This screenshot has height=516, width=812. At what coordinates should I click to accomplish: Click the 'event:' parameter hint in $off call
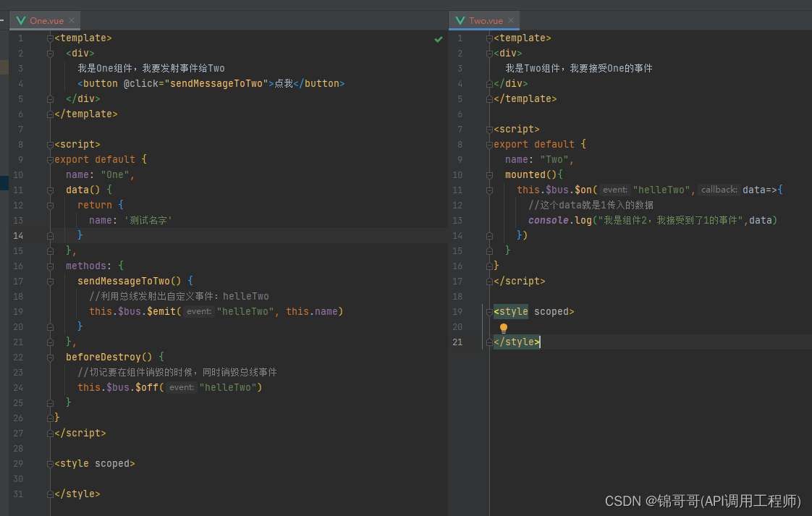point(181,387)
